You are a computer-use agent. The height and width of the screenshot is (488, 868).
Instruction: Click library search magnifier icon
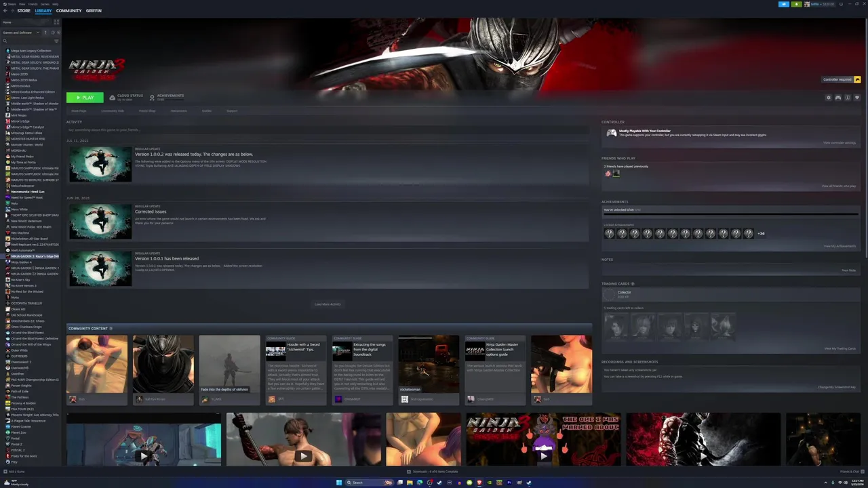pyautogui.click(x=5, y=41)
